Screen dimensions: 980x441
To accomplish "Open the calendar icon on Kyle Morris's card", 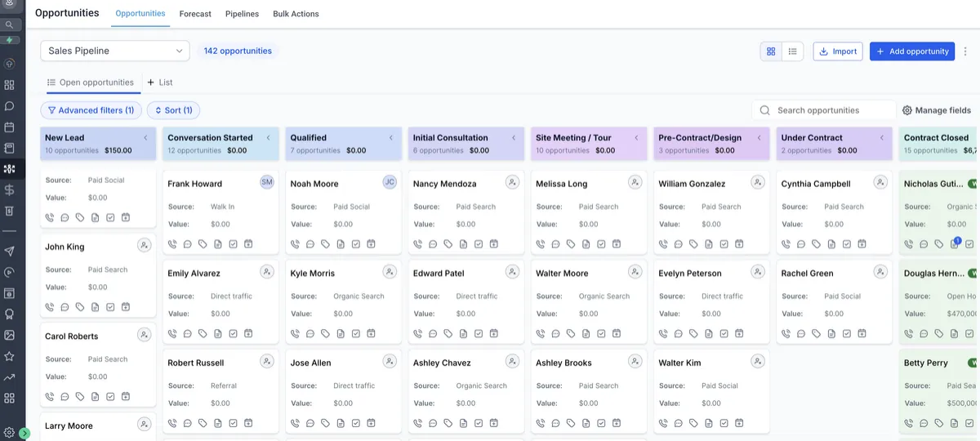I will tap(371, 333).
